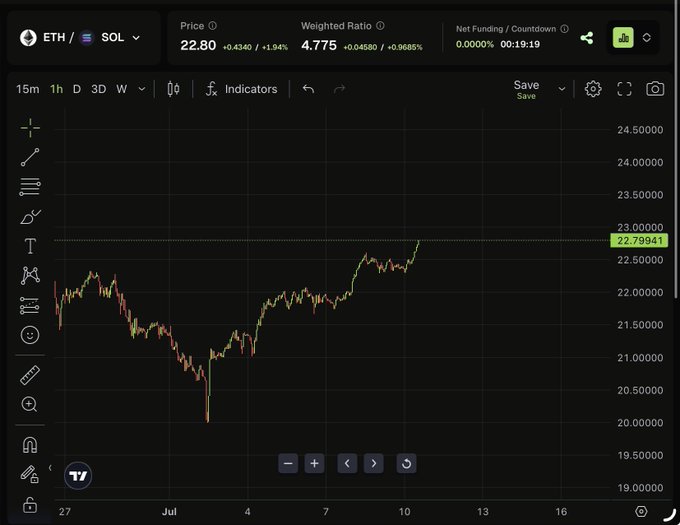Take a chart snapshot with camera

655,89
